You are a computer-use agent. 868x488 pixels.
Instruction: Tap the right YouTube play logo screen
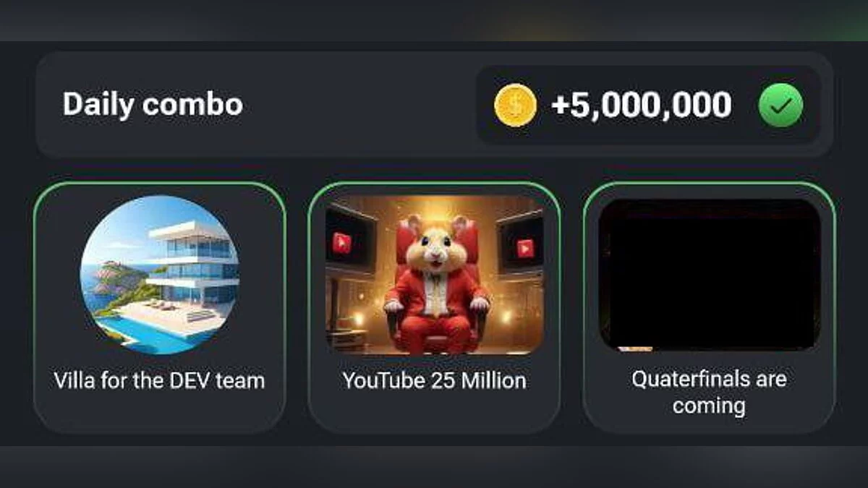tap(523, 247)
